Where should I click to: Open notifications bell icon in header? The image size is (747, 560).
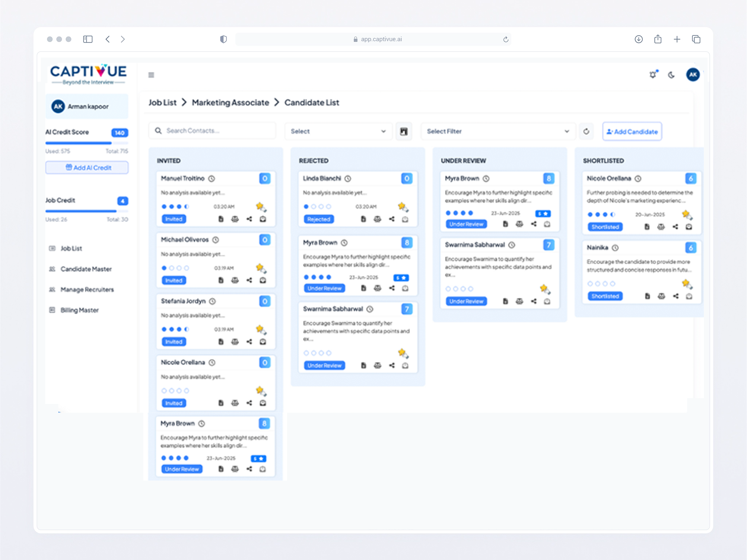pos(653,75)
